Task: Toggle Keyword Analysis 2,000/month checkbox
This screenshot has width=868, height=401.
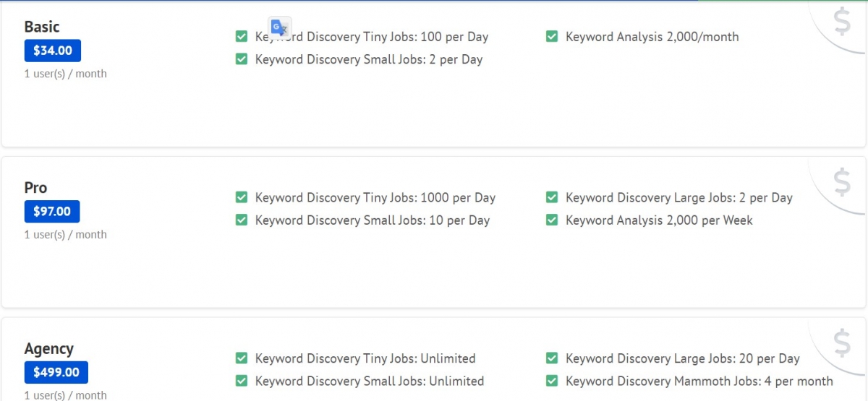Action: (552, 36)
